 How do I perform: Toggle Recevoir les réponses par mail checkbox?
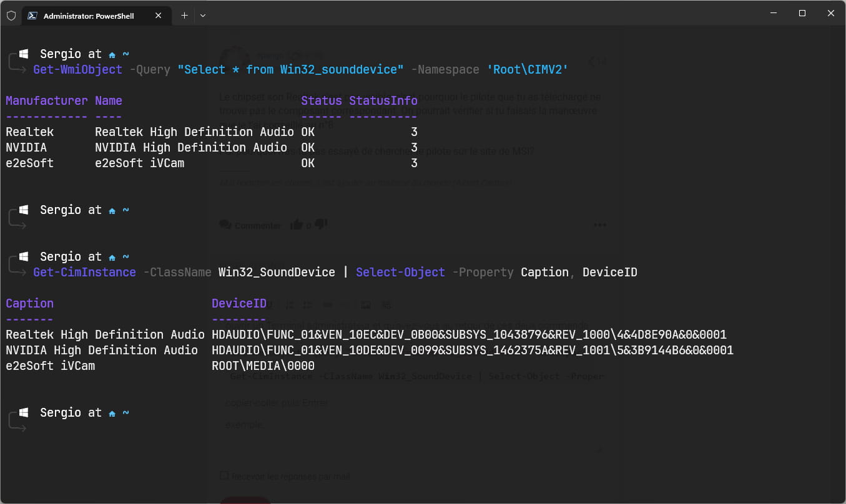tap(224, 476)
